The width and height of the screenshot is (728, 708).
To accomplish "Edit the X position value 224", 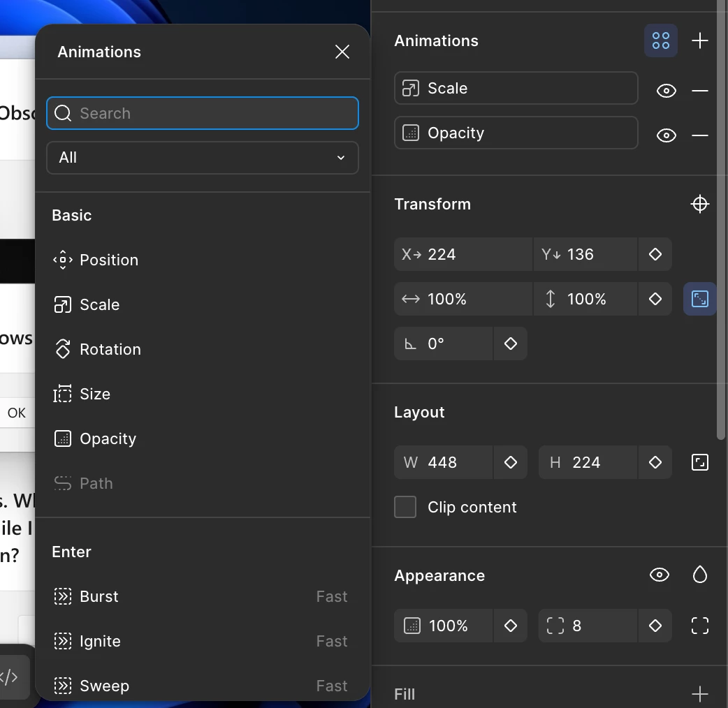I will pyautogui.click(x=463, y=254).
